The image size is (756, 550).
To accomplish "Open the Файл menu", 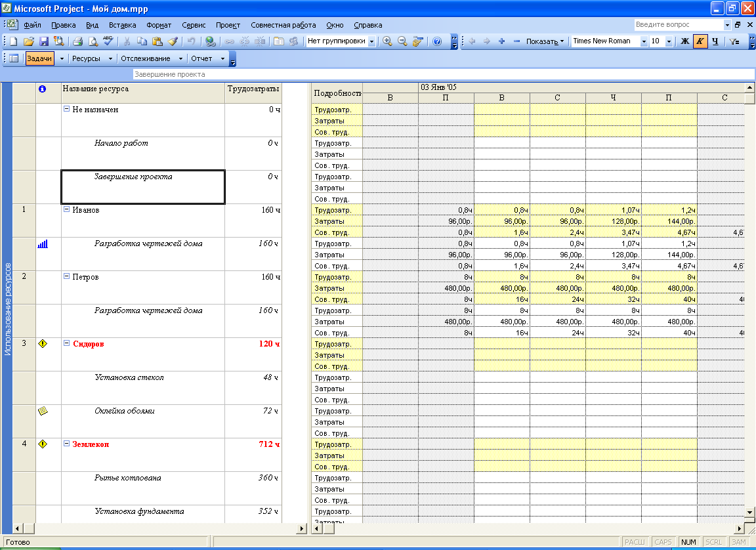I will click(32, 25).
